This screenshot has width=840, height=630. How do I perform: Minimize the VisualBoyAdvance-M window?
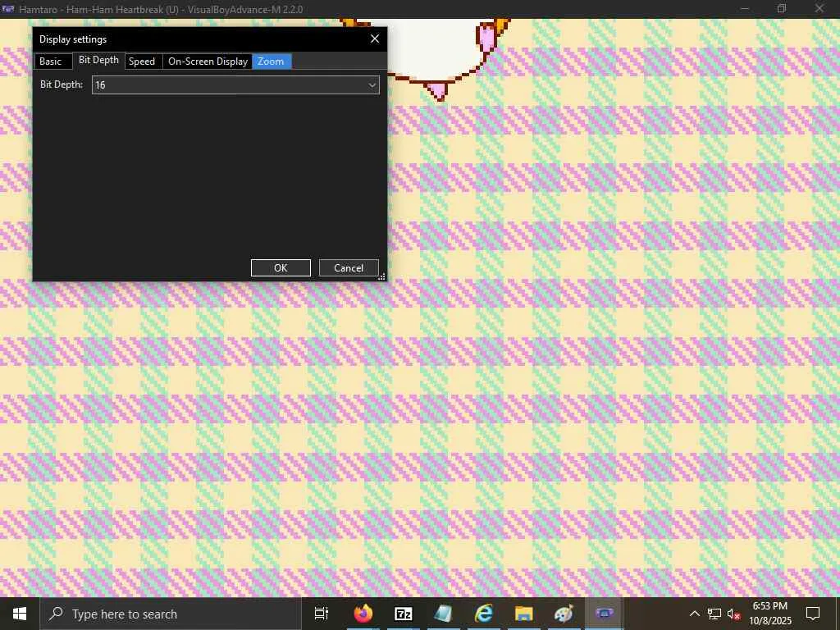point(745,8)
